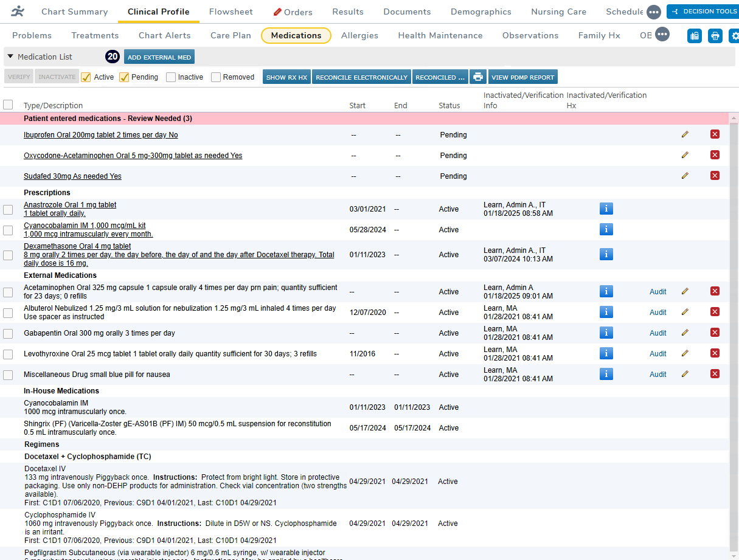This screenshot has height=560, width=739.
Task: Open the fax icon in the top toolbar
Action: pos(694,36)
